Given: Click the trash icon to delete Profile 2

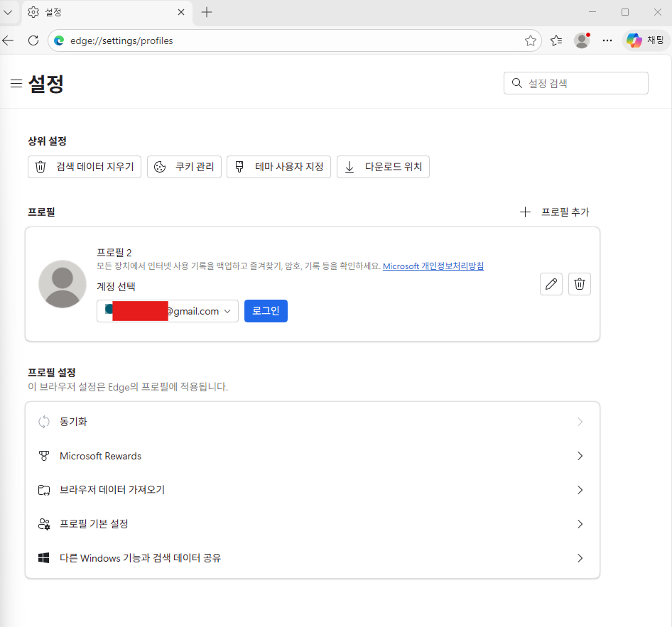Looking at the screenshot, I should pos(579,284).
